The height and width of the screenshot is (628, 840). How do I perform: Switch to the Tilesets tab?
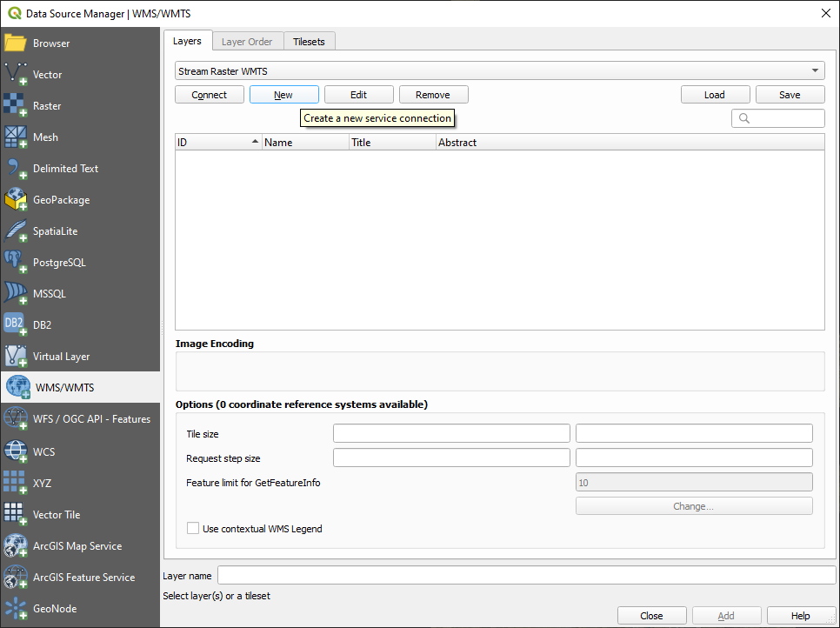(309, 41)
